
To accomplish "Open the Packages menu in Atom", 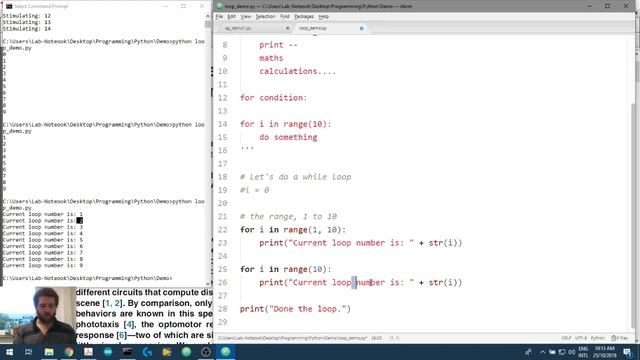I will 304,17.
